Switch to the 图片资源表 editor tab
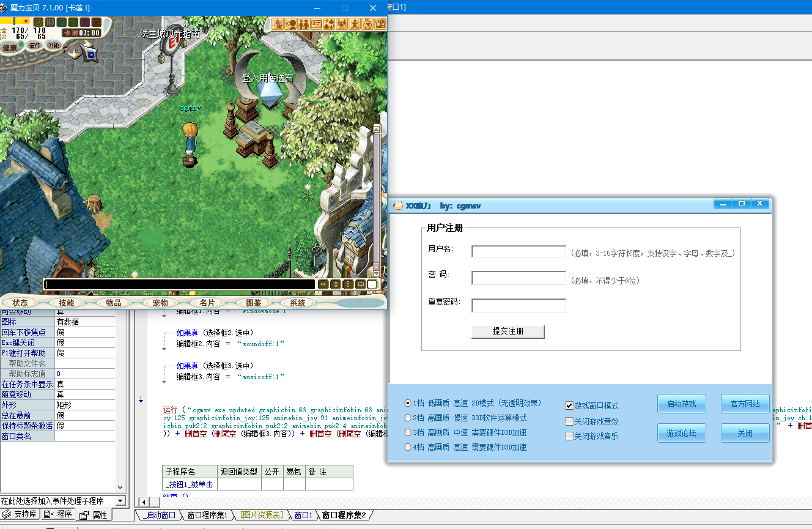This screenshot has height=529, width=812. [x=261, y=515]
